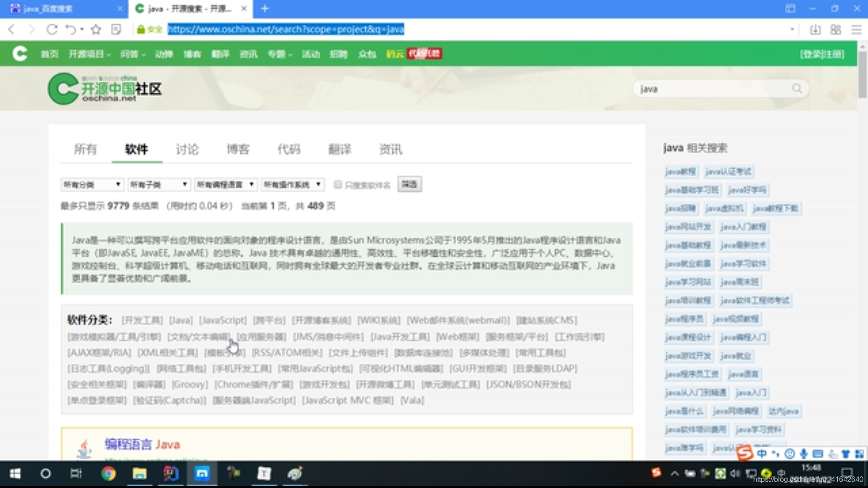Open the 所有子类 dropdown
Image resolution: width=868 pixels, height=488 pixels.
tap(159, 184)
